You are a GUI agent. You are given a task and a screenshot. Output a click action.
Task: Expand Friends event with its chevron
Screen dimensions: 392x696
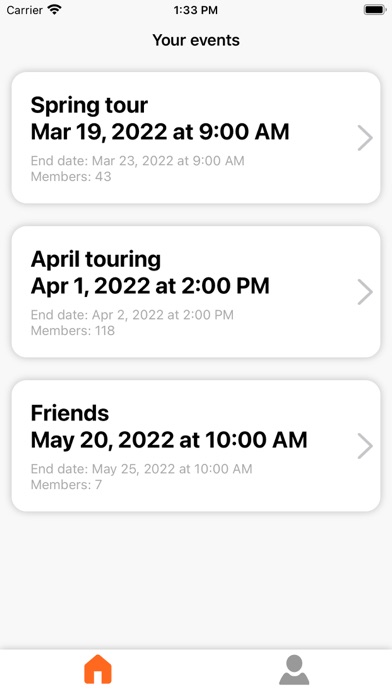(x=365, y=446)
